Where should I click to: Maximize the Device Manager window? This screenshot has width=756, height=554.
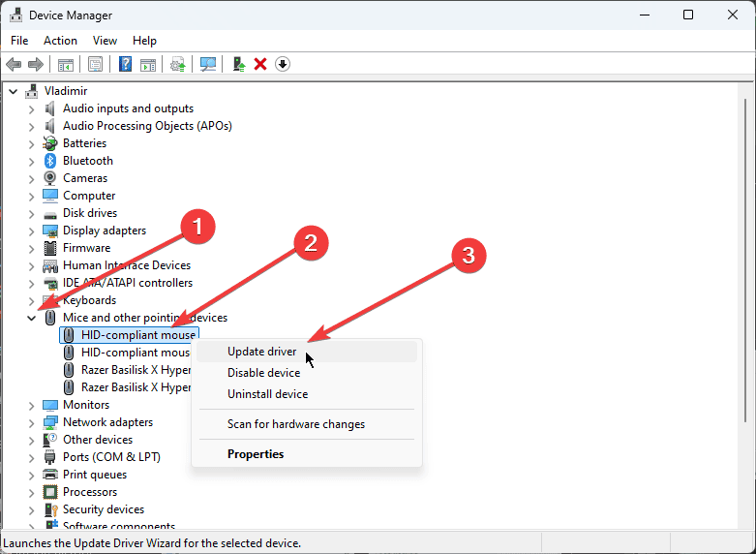688,15
